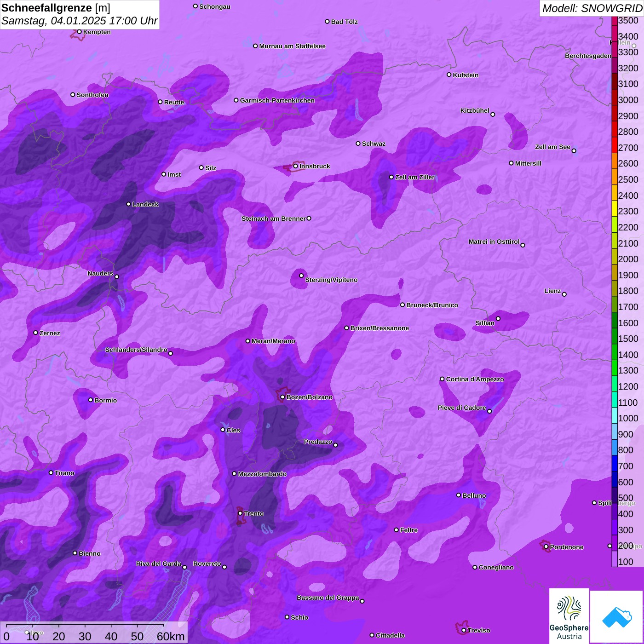Click the 2300 m yellow legend swatch
The image size is (644, 644).
615,208
